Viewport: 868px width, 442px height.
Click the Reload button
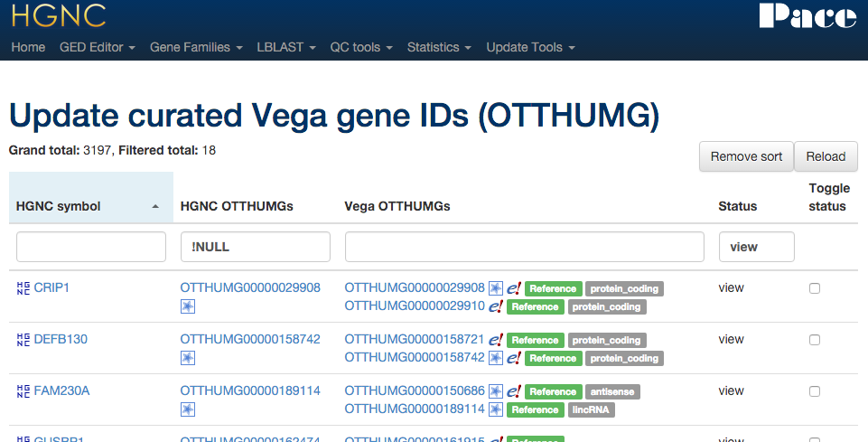[826, 156]
